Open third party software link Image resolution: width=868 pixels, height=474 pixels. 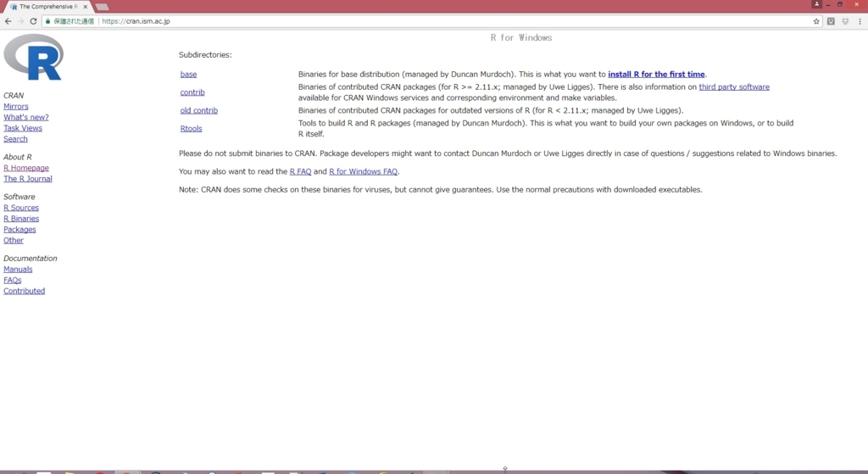[x=734, y=87]
